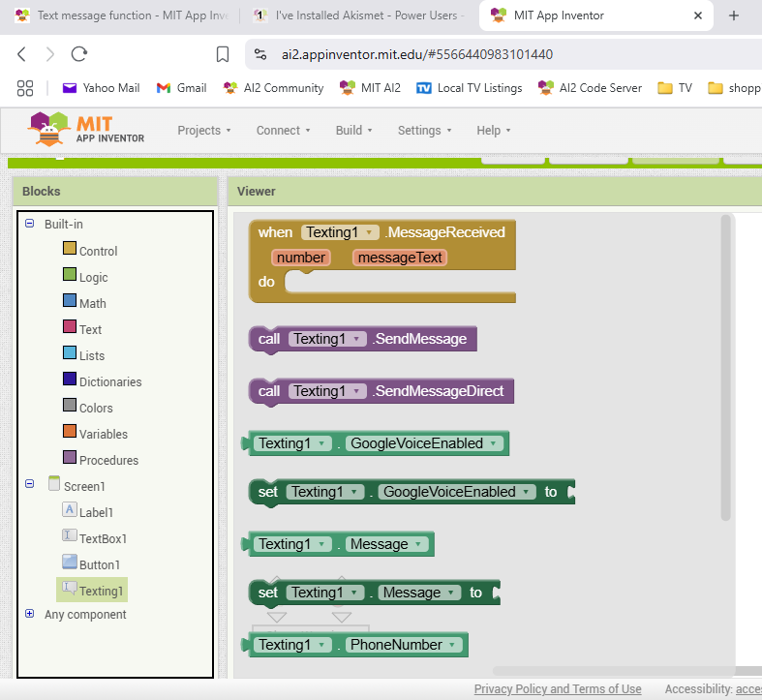Open the Projects menu

click(x=203, y=131)
